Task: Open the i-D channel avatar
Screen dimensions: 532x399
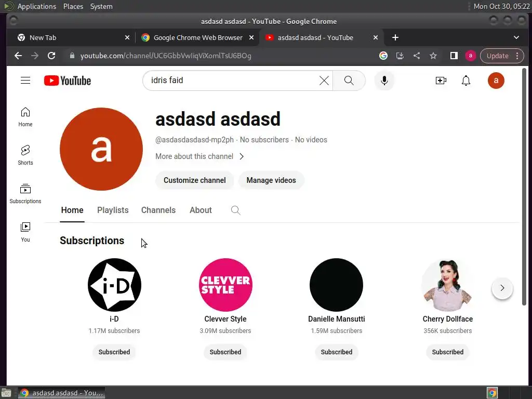Action: 114,285
